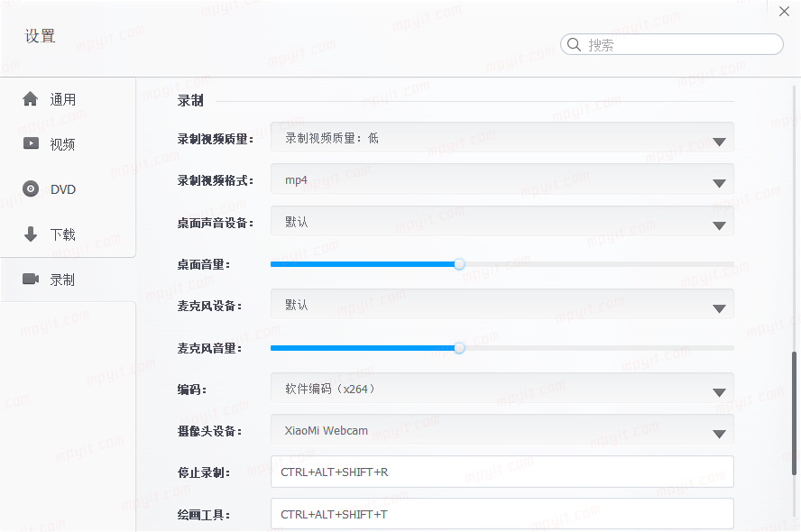Open the 桌面声音设备 dropdown
Image resolution: width=801 pixels, height=532 pixels.
[502, 221]
